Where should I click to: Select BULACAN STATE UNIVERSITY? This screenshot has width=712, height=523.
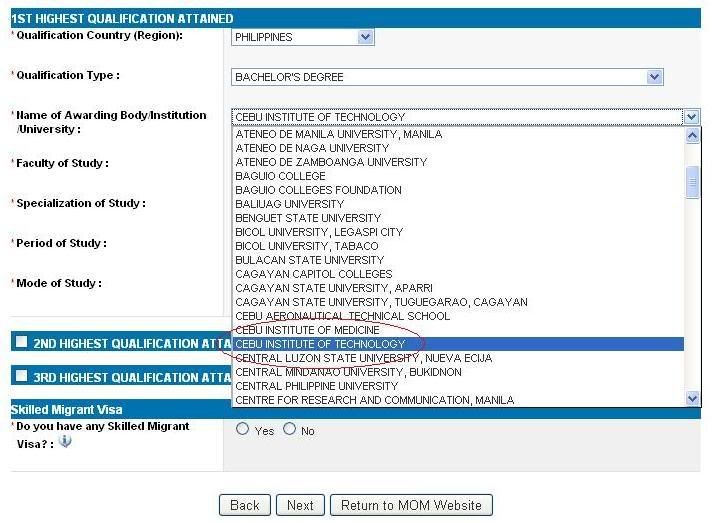(x=458, y=260)
